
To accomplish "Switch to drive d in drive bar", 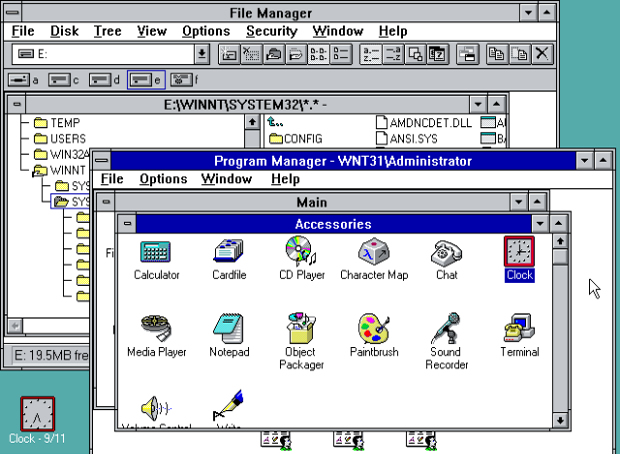I will tap(104, 80).
